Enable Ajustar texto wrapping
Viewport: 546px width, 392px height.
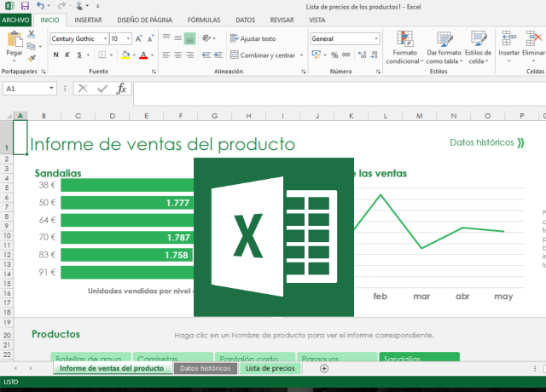[253, 38]
